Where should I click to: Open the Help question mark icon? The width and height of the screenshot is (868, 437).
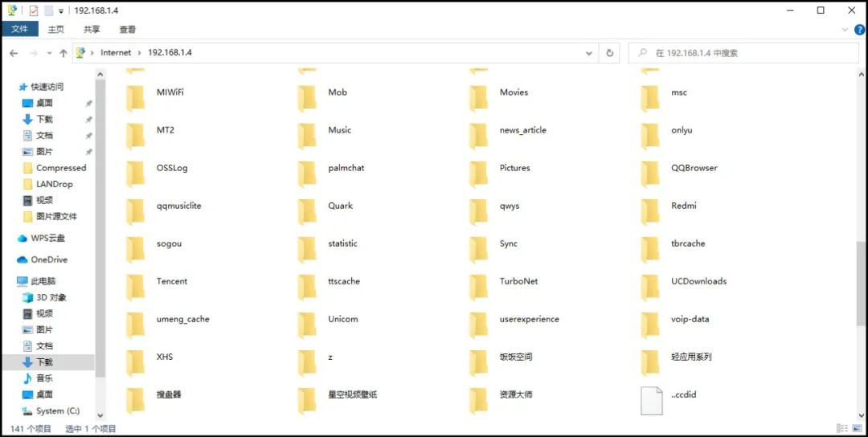860,30
